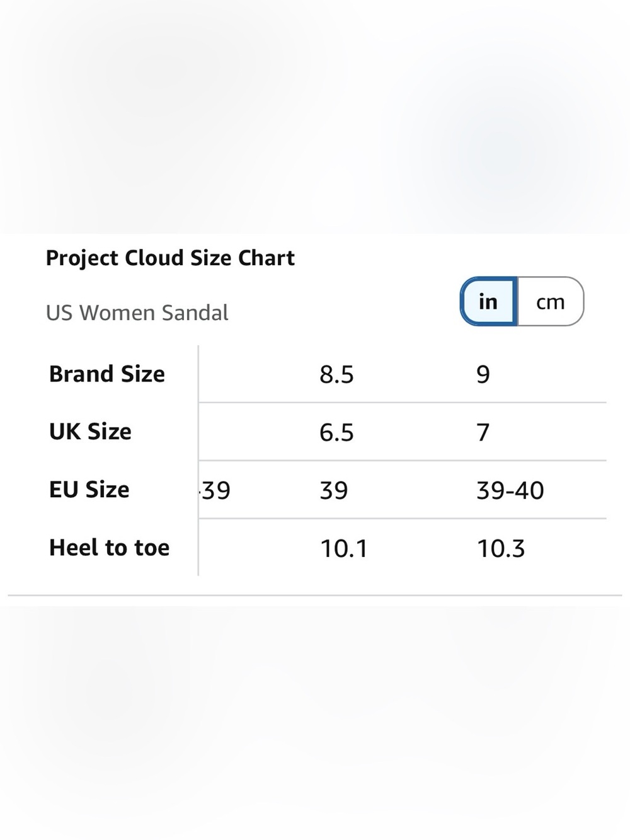630x840 pixels.
Task: Click EU size 39 under 8.5 column
Action: [x=334, y=491]
